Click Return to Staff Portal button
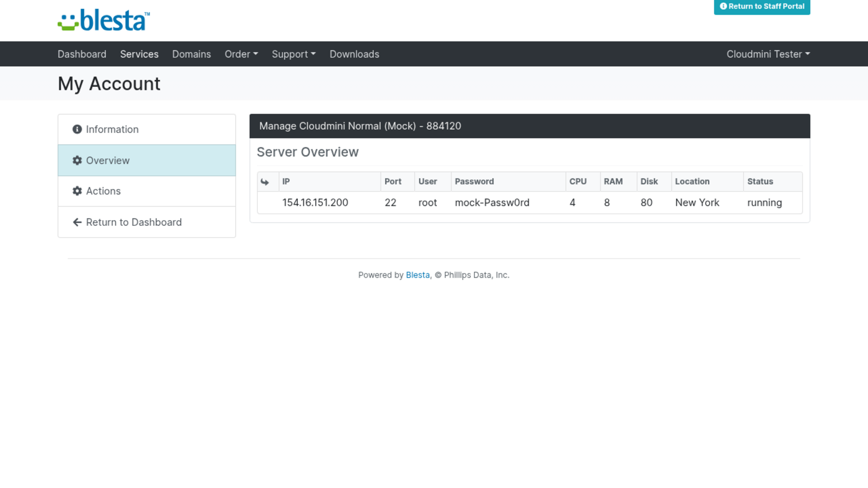 762,7
